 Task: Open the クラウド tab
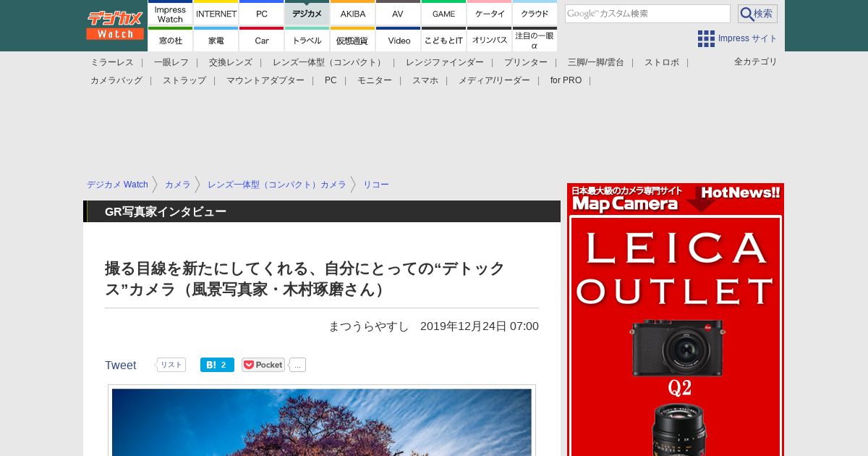coord(535,13)
